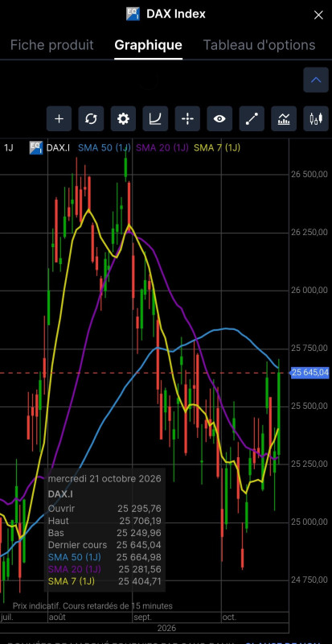The image size is (332, 644).
Task: Click the DAX Index title logo
Action: [x=133, y=14]
